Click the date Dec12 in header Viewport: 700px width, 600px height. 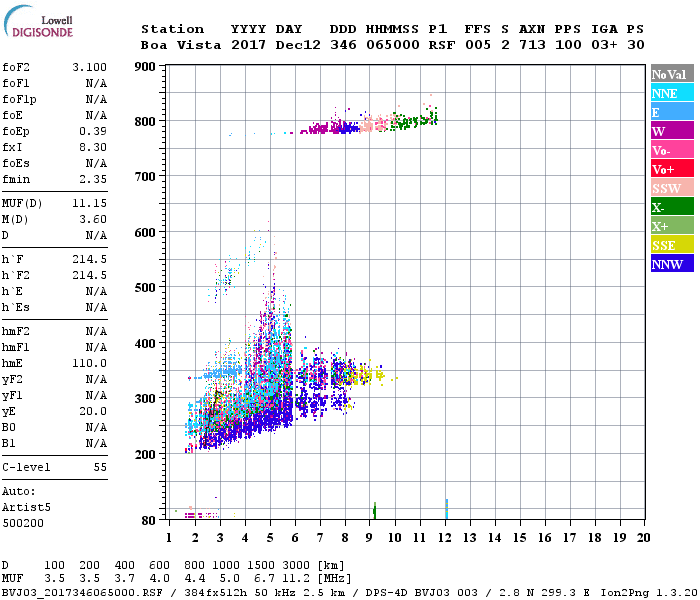(298, 45)
